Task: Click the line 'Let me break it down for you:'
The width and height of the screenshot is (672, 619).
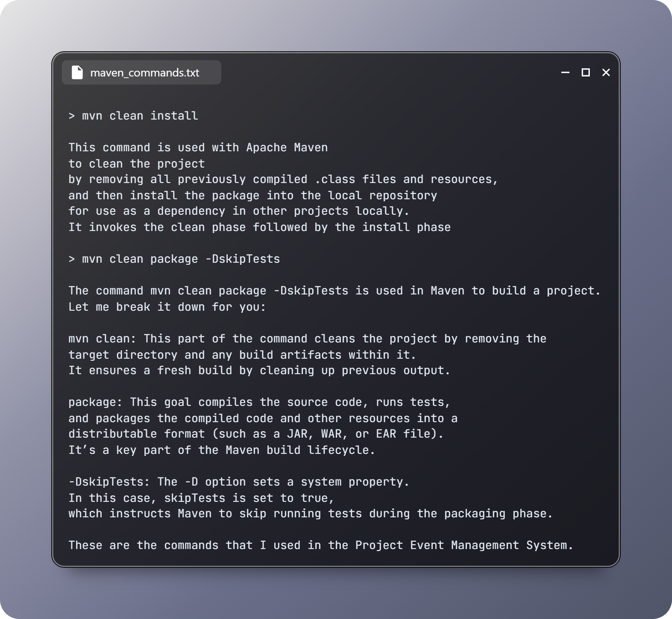Action: pos(167,307)
